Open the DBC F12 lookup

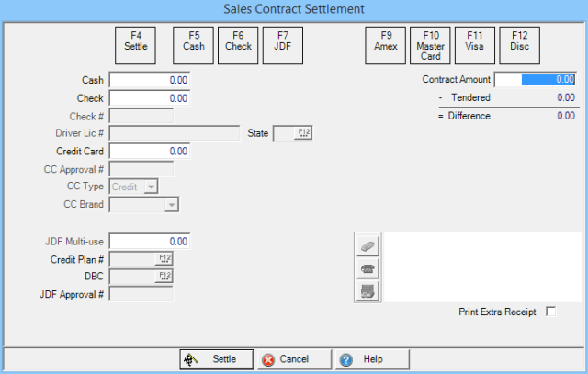(165, 276)
